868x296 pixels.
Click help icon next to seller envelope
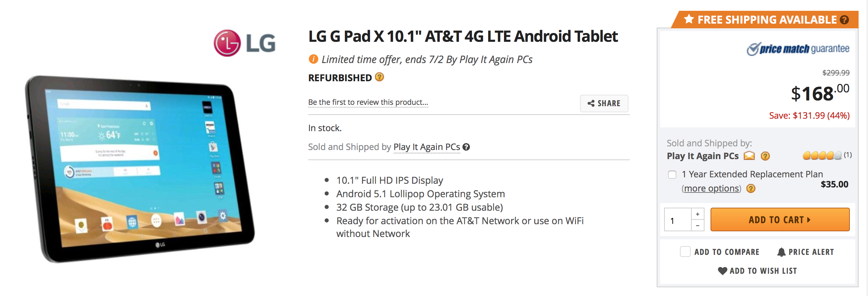pos(765,156)
